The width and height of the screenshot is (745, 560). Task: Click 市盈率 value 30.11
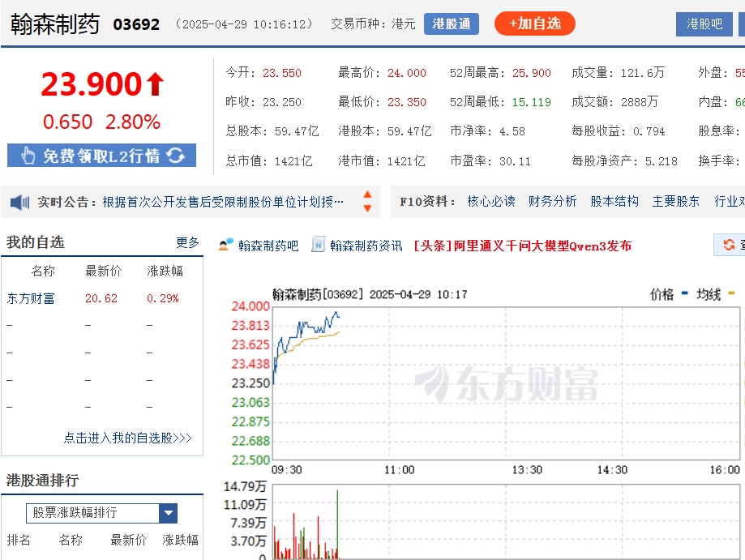[515, 161]
